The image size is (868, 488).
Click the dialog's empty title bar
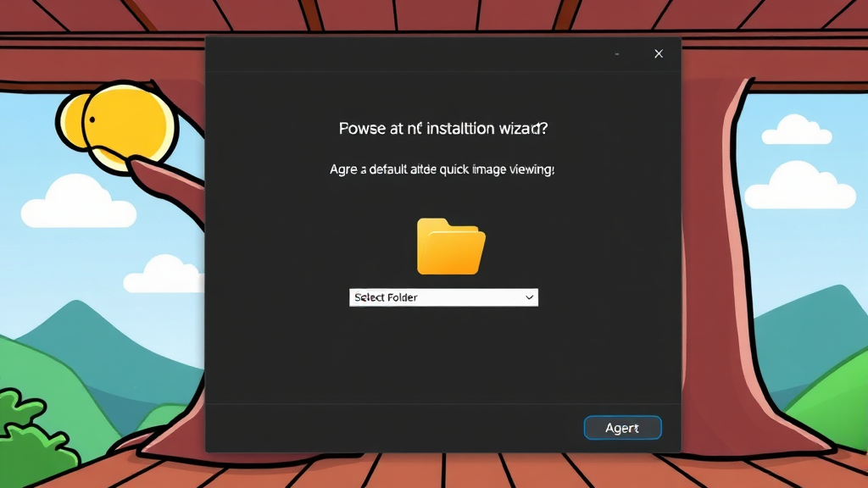[x=407, y=54]
